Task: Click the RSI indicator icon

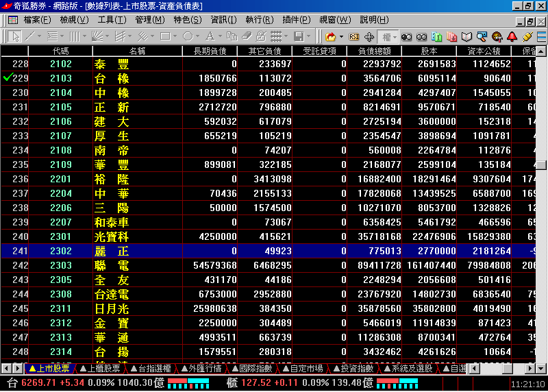Action: coord(353,37)
